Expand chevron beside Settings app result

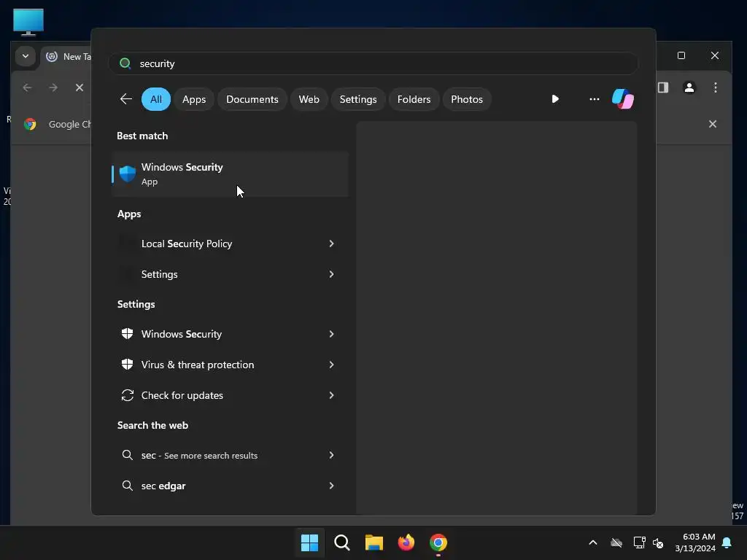point(332,274)
